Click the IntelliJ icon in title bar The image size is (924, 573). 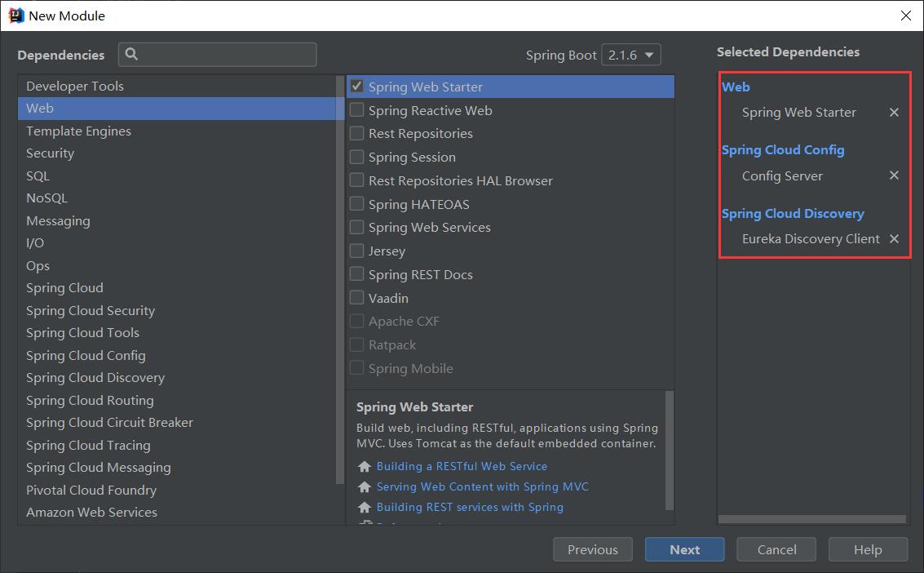16,16
